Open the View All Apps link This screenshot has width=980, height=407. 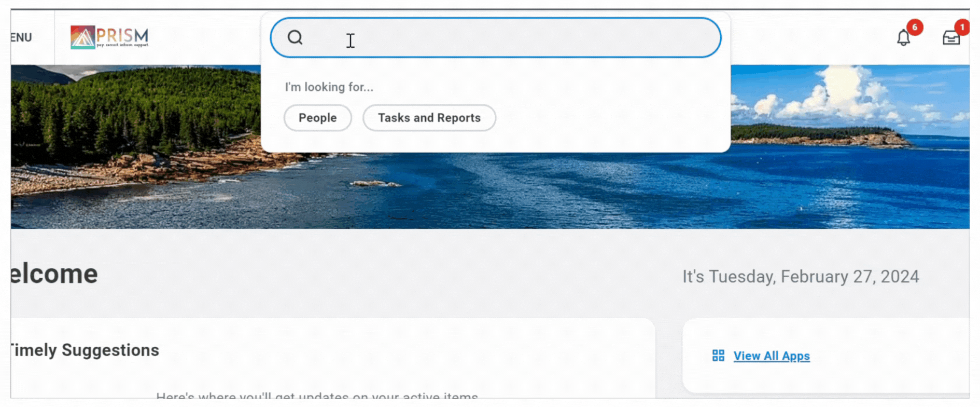click(x=771, y=356)
